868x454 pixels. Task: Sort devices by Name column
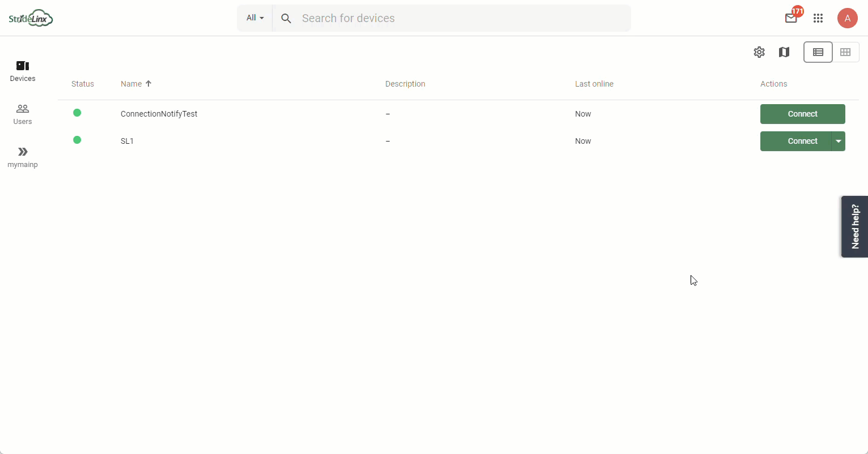click(136, 84)
